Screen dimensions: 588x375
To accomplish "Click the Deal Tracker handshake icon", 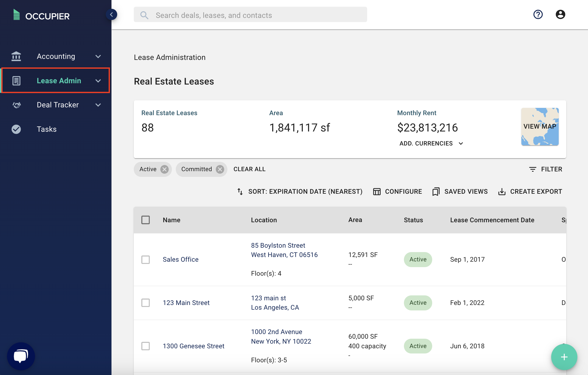I will 16,105.
